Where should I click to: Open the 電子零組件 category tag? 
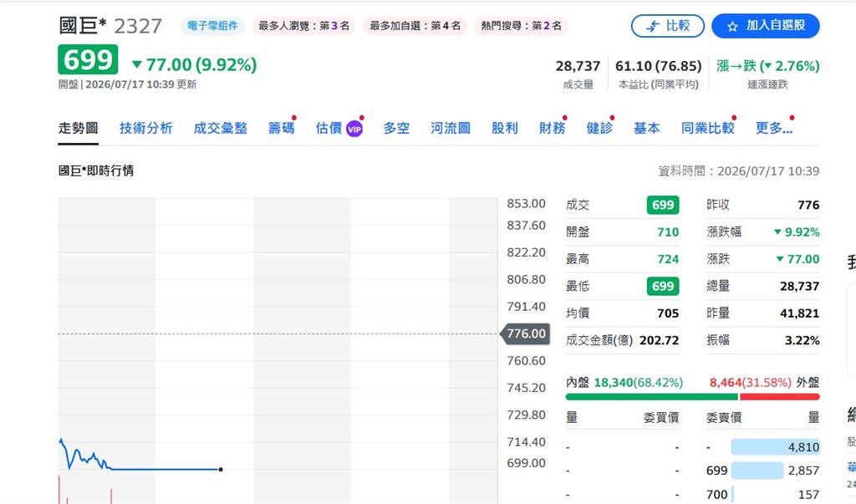coord(212,26)
